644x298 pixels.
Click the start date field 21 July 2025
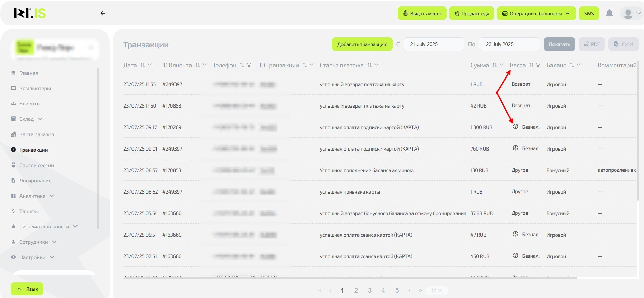point(433,44)
